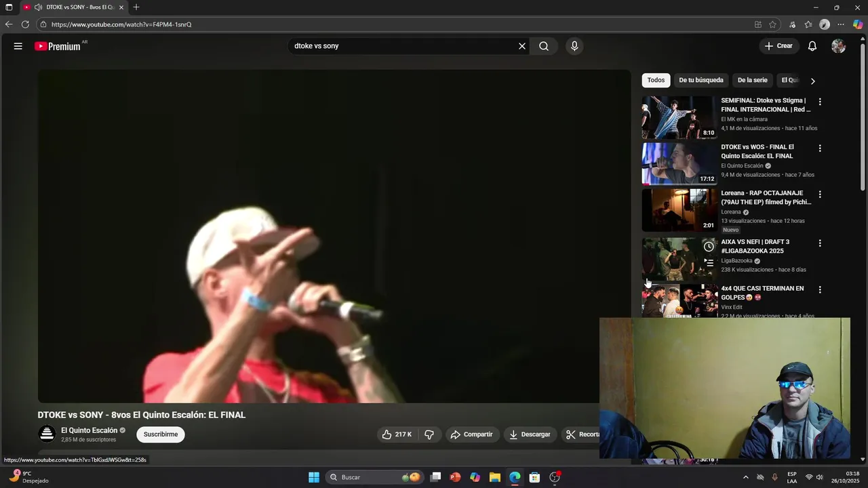Open the YouTube account avatar menu

838,46
